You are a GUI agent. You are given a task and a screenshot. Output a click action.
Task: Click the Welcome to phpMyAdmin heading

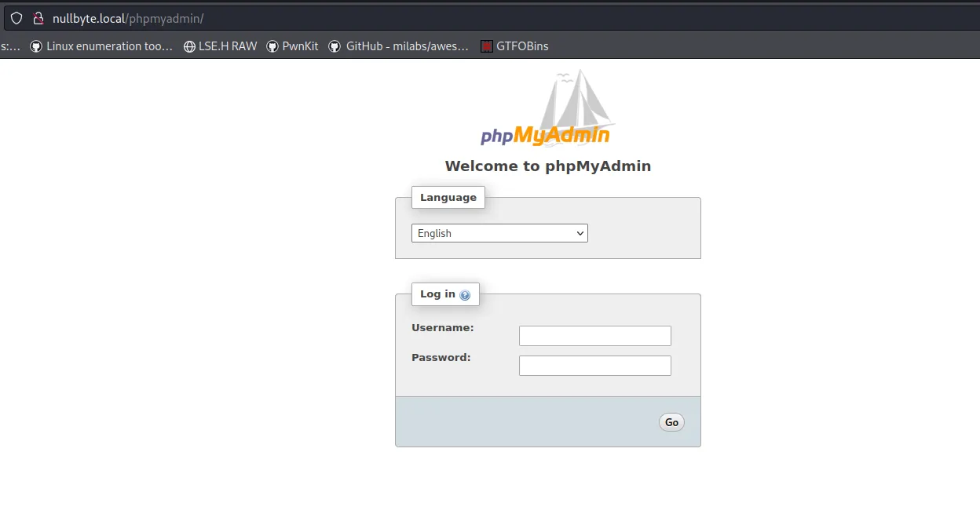[547, 166]
